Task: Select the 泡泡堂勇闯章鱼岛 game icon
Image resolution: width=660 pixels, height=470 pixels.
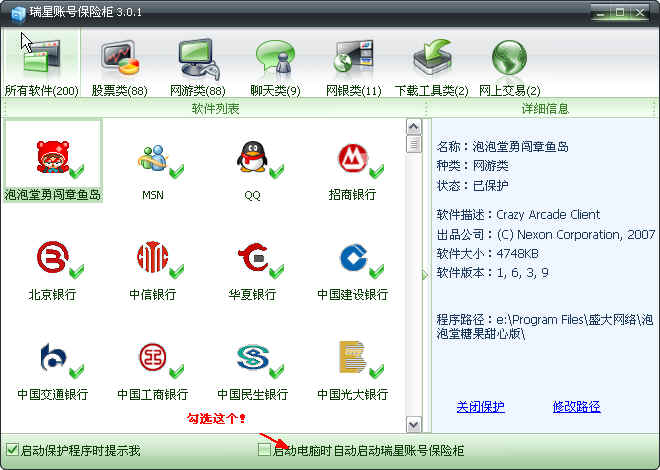Action: (x=53, y=161)
